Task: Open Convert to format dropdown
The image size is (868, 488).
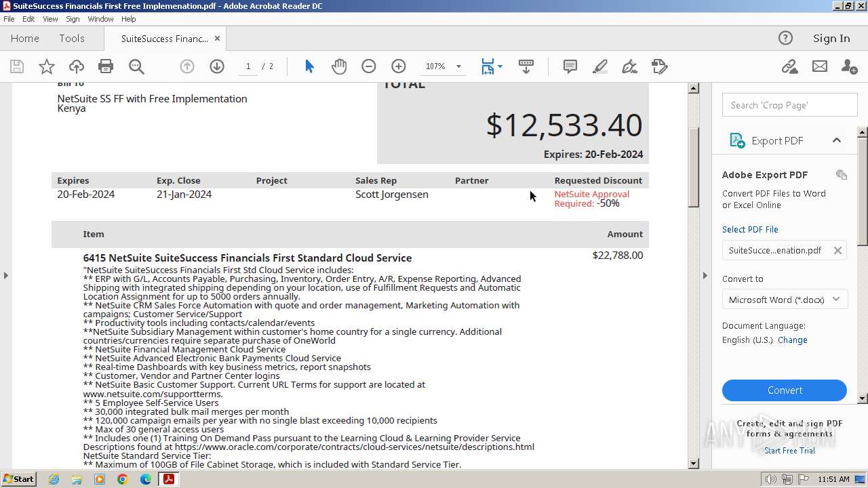Action: point(785,300)
